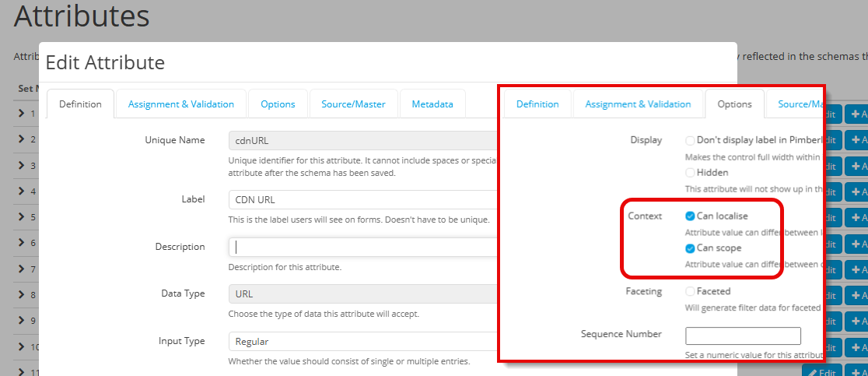Uncheck the Can localise checkbox

pyautogui.click(x=690, y=216)
